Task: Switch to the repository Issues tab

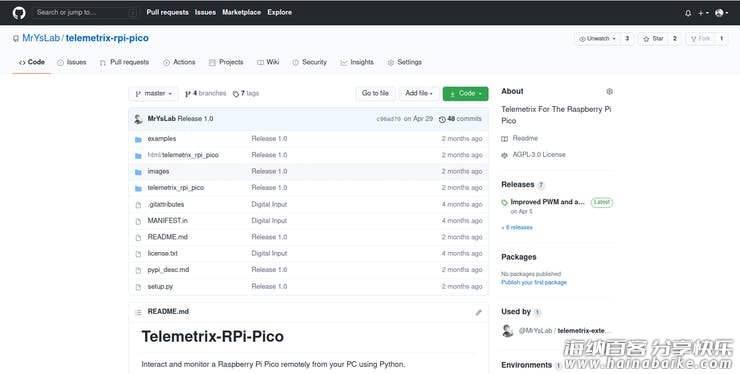Action: click(x=72, y=62)
